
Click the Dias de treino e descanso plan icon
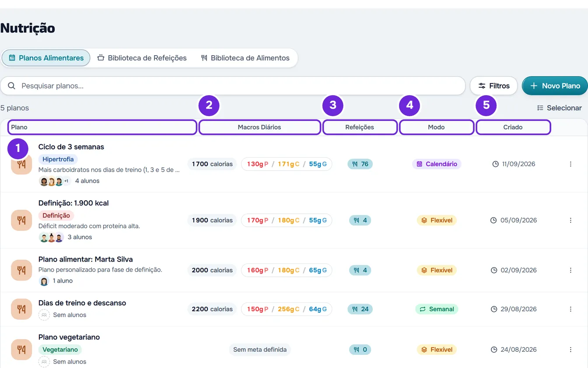21,309
